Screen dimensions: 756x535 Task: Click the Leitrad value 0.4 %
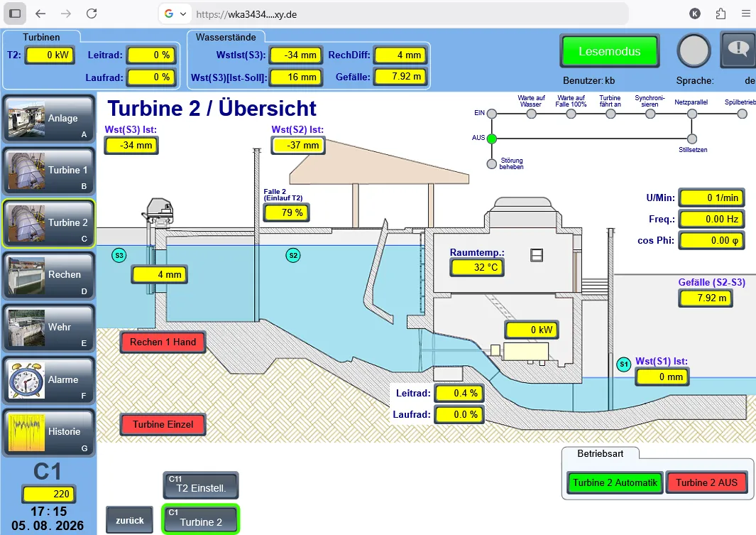coord(459,393)
